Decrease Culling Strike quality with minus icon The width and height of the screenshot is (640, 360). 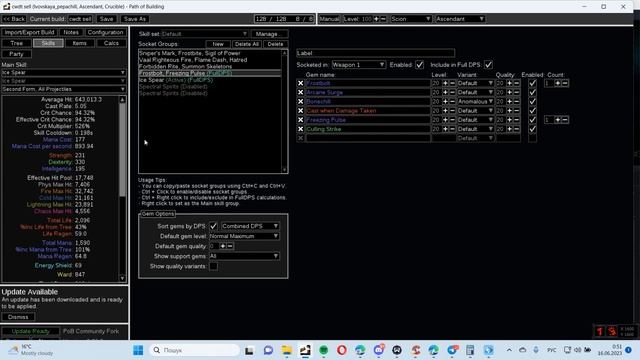click(x=516, y=129)
